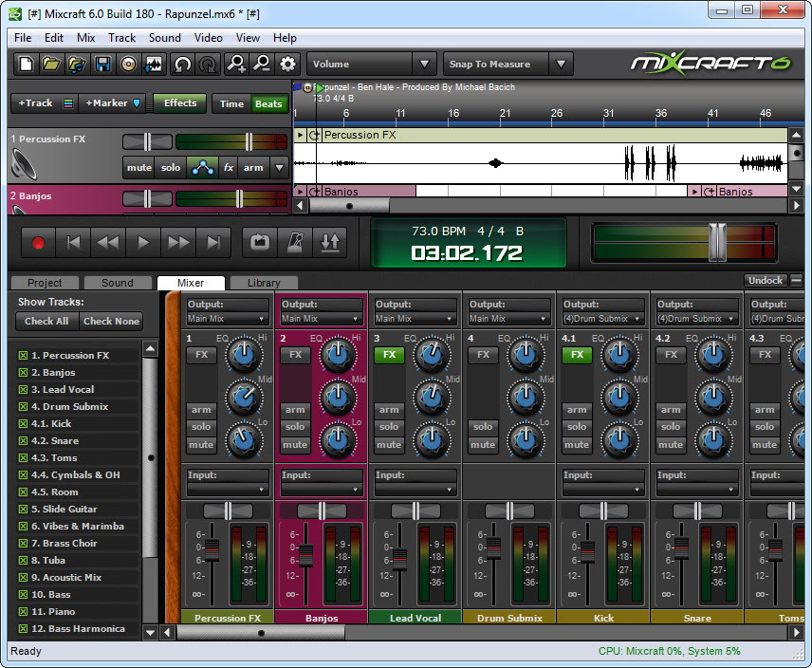Click the BPM tempo display 73.0 BPM

coord(438,231)
